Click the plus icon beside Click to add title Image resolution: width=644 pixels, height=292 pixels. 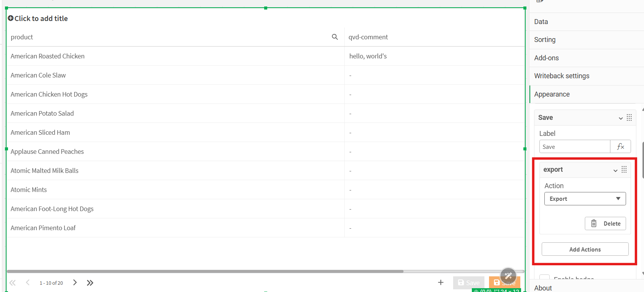11,18
